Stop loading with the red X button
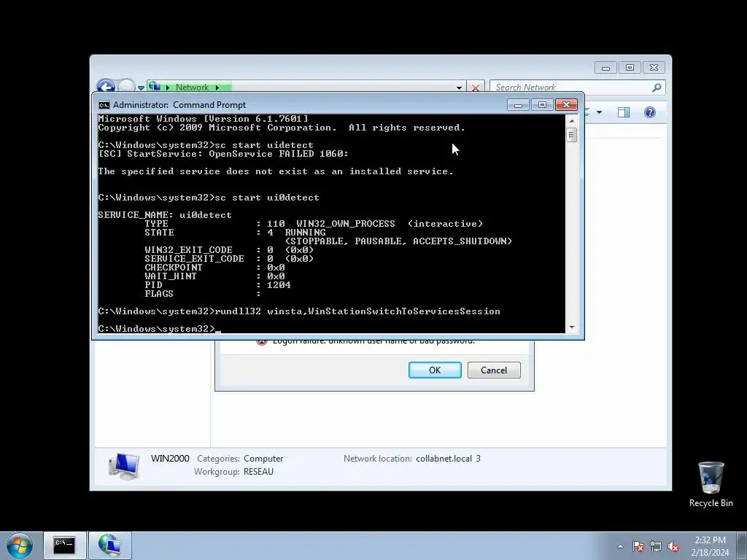This screenshot has height=560, width=747. [476, 87]
